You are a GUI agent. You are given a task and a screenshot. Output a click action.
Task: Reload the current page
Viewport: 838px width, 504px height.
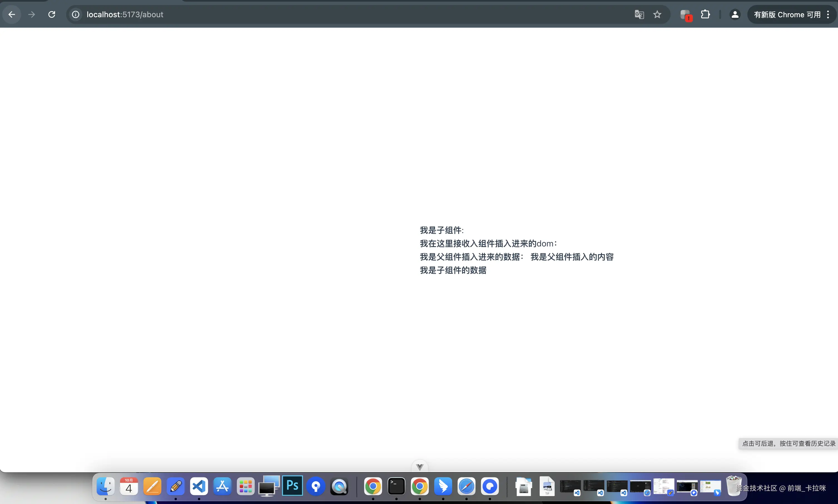coord(52,15)
